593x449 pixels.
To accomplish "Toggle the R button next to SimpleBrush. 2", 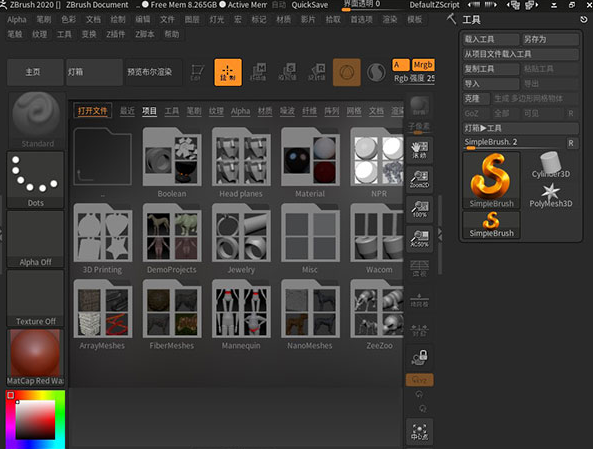I will (571, 143).
